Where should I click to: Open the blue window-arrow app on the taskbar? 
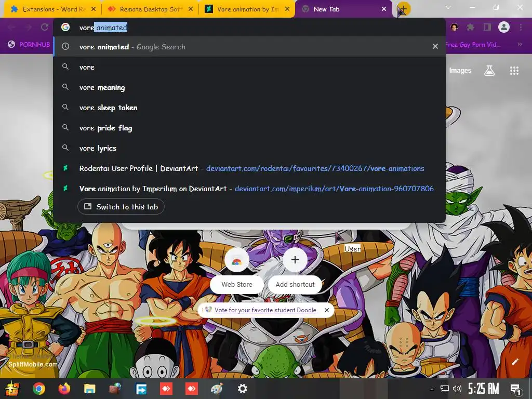(x=140, y=389)
